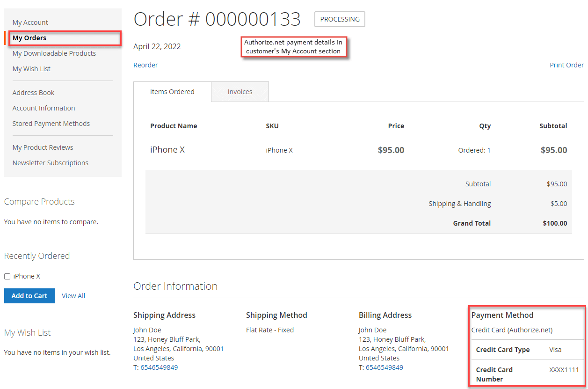Click the Order # 000000133 heading

click(217, 19)
